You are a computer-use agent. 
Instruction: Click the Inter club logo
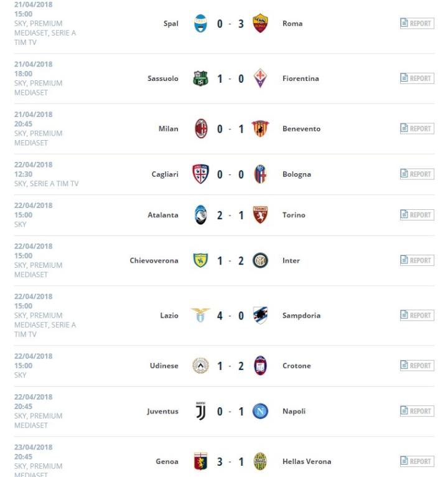point(260,260)
